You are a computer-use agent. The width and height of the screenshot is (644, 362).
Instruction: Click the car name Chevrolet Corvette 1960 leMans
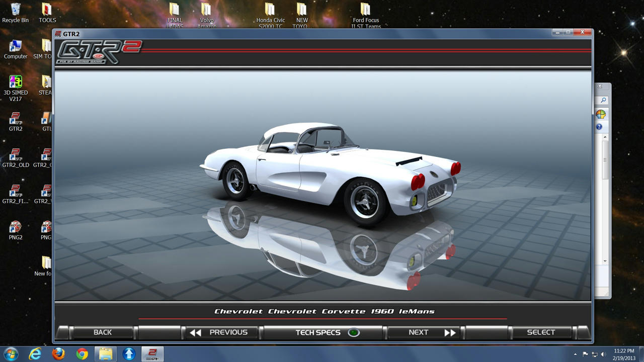coord(324,311)
